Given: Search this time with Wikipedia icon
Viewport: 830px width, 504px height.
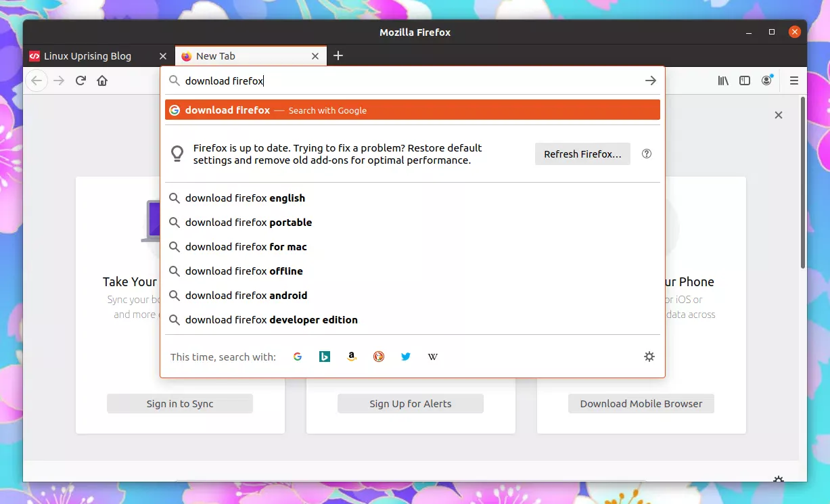Looking at the screenshot, I should click(433, 357).
